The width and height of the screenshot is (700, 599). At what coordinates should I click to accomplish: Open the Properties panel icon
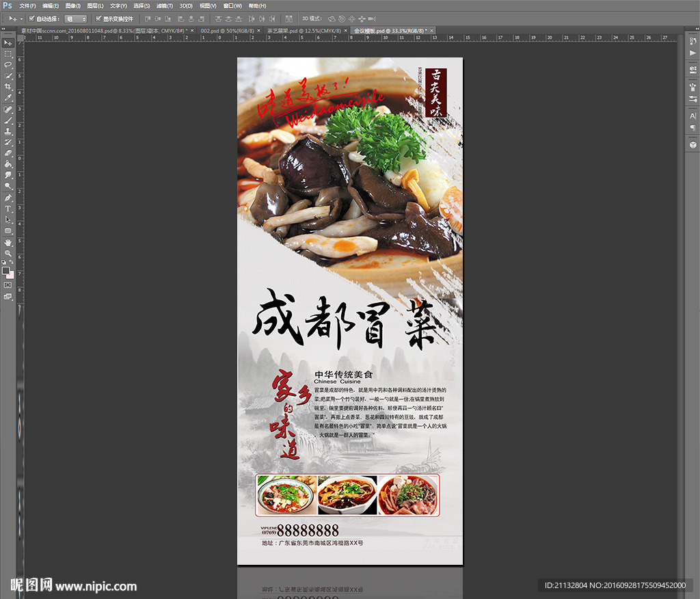693,70
